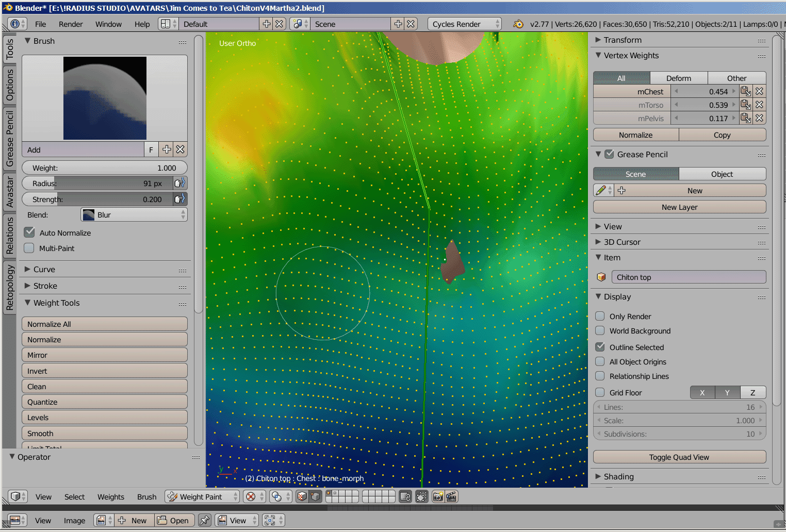Disable Outline Selected
786x532 pixels.
(x=600, y=347)
